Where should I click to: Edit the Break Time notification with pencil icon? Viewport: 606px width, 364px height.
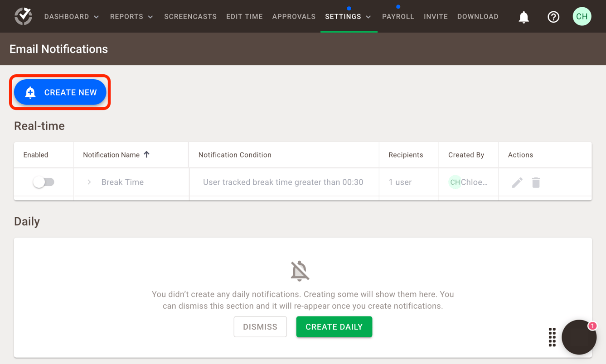tap(517, 182)
